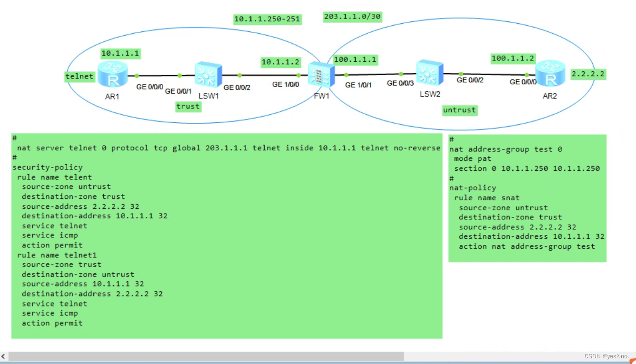The width and height of the screenshot is (636, 364).
Task: Click the trust zone label
Action: point(188,107)
